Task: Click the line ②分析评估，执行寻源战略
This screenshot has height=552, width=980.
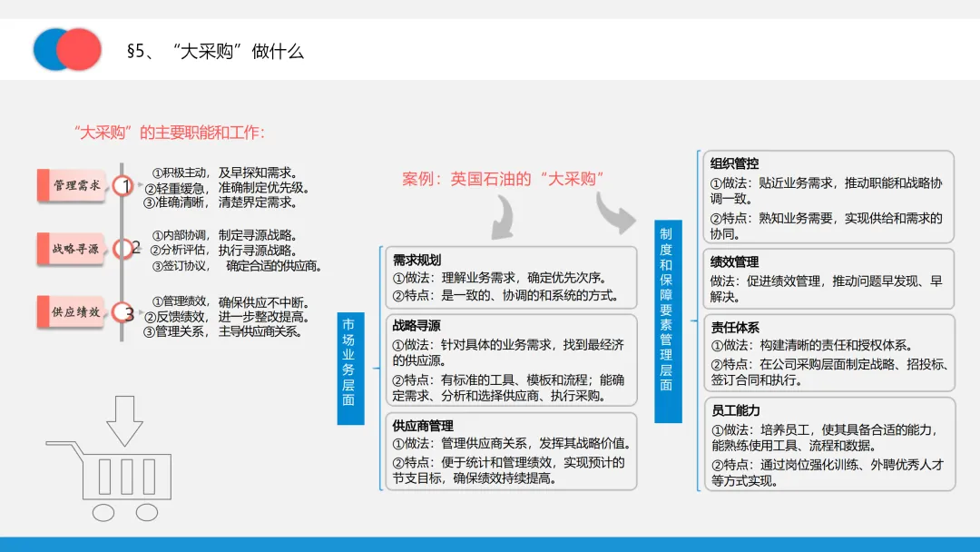Action: pos(225,251)
